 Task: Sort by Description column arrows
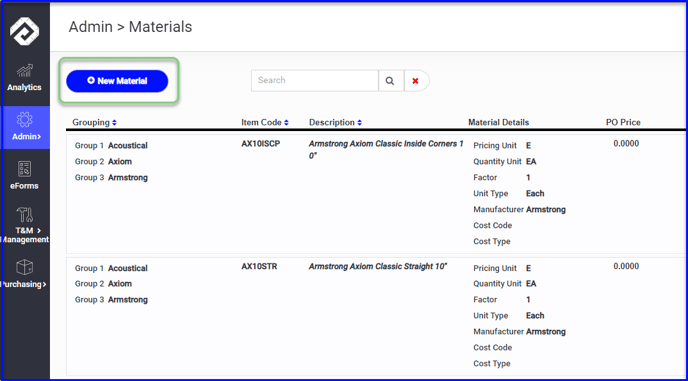tap(359, 123)
